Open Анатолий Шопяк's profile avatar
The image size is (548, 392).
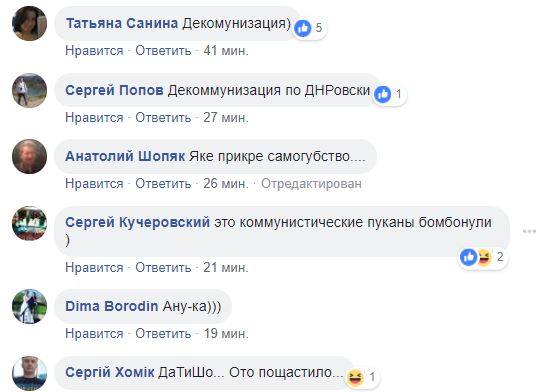tap(29, 157)
